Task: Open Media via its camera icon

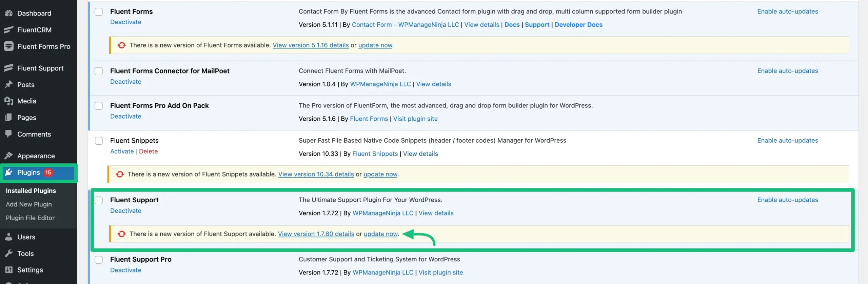Action: coord(9,101)
